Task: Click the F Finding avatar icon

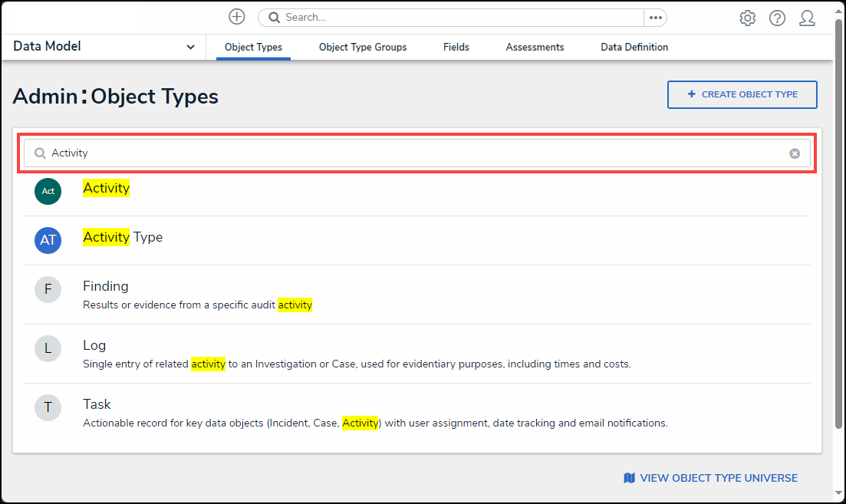Action: [48, 289]
